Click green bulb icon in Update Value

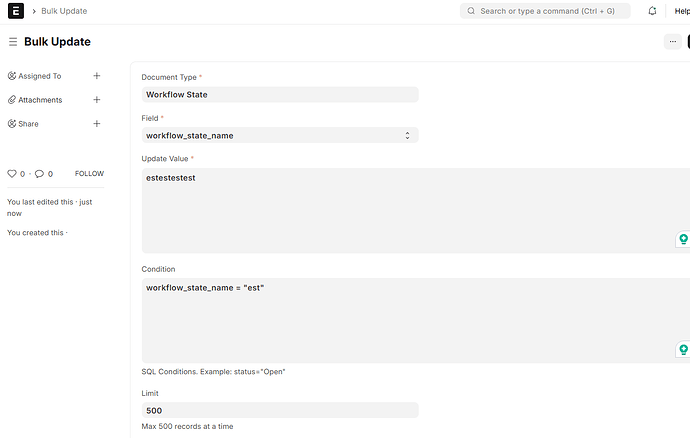click(x=683, y=240)
